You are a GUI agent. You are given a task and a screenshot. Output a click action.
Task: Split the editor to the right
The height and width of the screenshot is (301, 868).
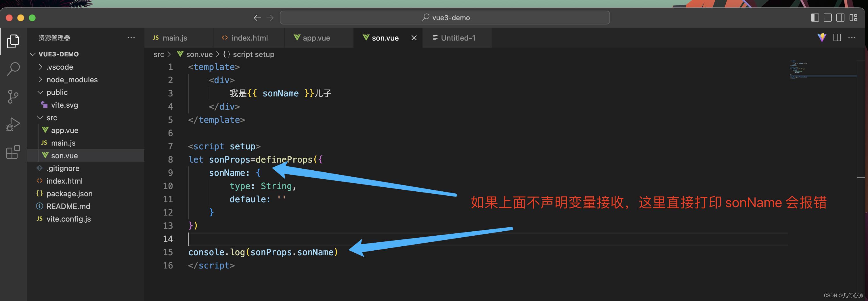point(837,38)
